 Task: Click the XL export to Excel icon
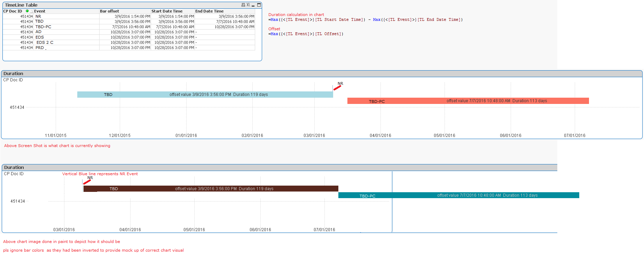click(x=248, y=5)
